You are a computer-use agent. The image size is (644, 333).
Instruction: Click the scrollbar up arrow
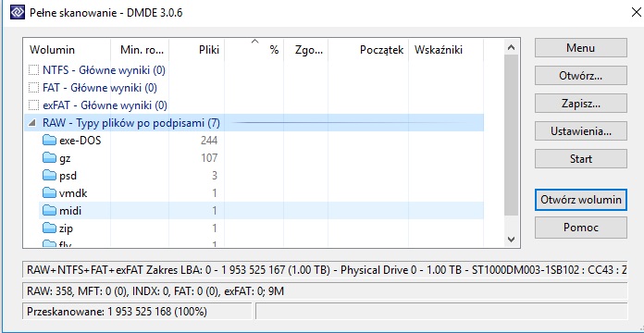click(511, 47)
